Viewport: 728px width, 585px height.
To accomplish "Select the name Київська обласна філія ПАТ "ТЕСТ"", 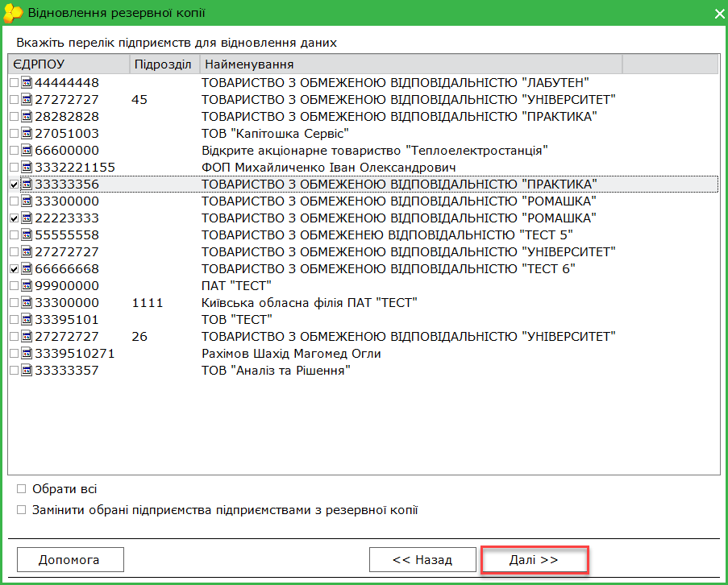I will [310, 303].
